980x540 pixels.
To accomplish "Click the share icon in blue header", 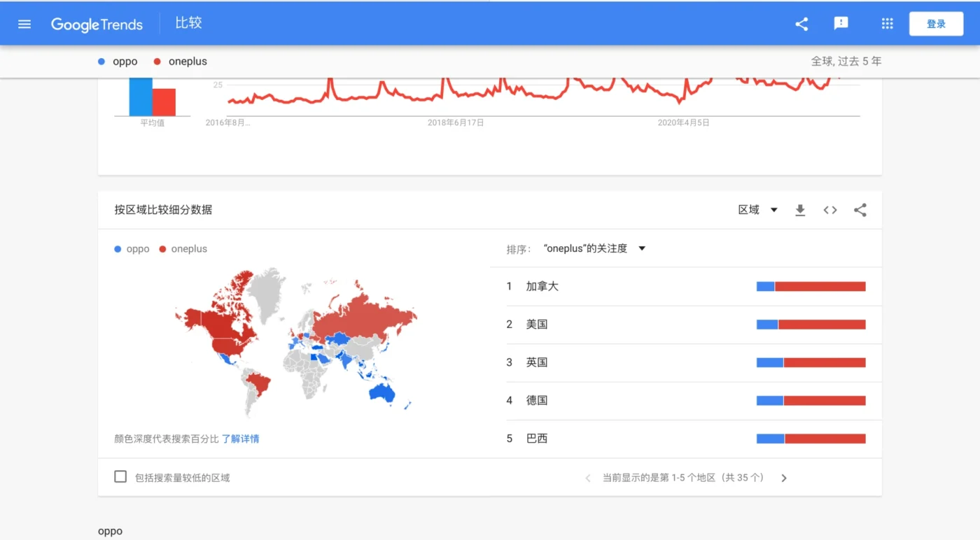I will click(801, 24).
